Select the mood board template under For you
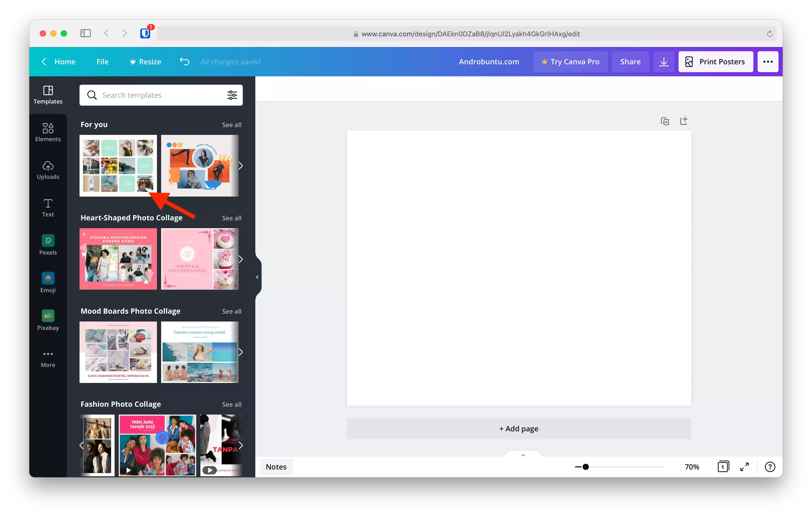The height and width of the screenshot is (516, 812). tap(118, 165)
